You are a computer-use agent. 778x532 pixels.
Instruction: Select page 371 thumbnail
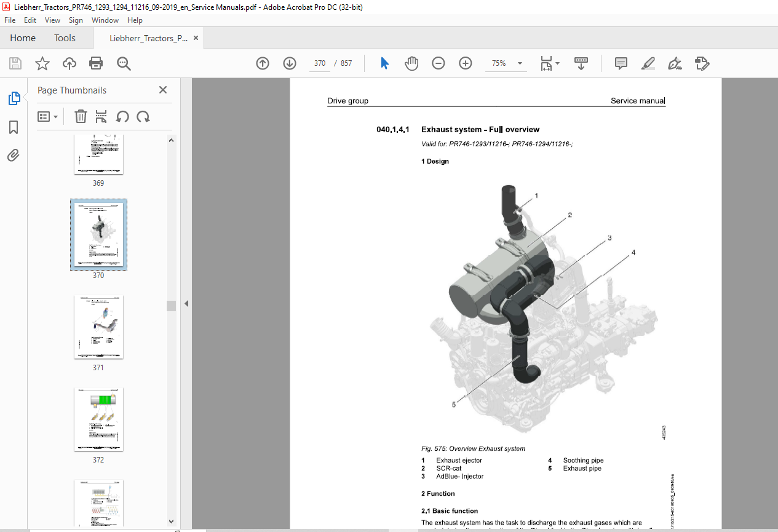tap(98, 327)
